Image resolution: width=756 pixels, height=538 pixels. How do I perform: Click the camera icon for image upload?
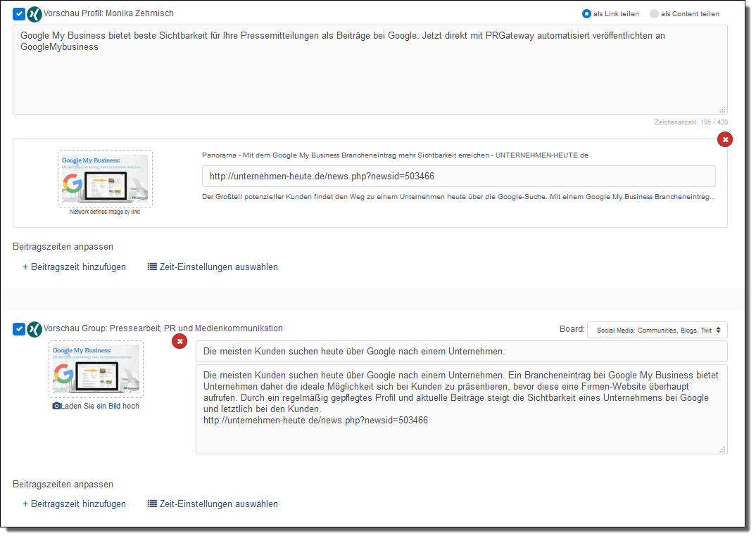click(56, 406)
